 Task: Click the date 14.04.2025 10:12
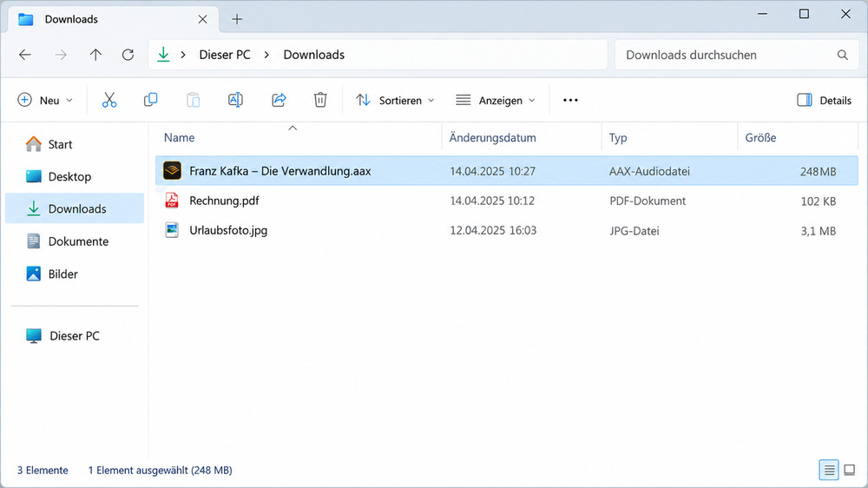[x=492, y=201]
